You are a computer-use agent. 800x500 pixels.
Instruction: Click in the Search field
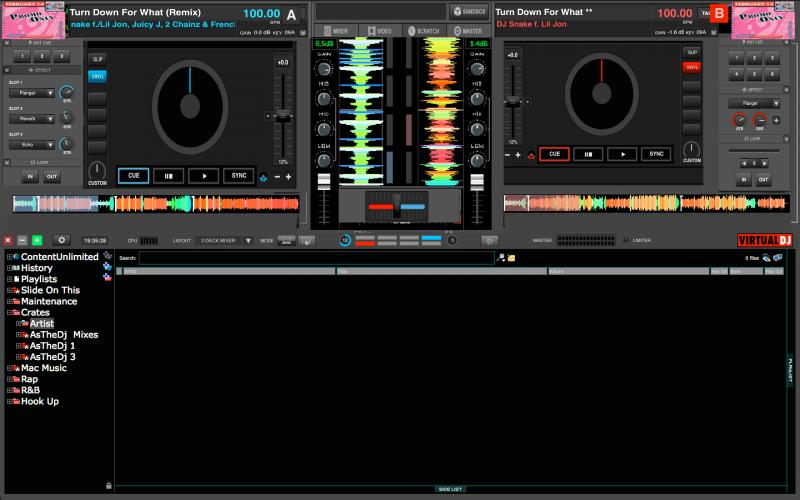[x=316, y=258]
